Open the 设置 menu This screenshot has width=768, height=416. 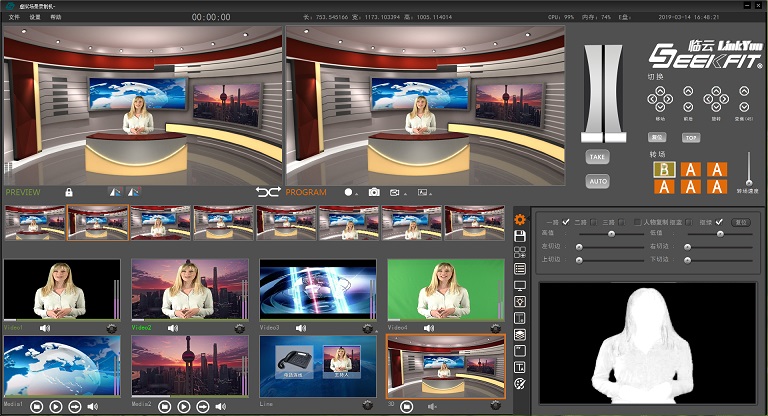(x=35, y=17)
